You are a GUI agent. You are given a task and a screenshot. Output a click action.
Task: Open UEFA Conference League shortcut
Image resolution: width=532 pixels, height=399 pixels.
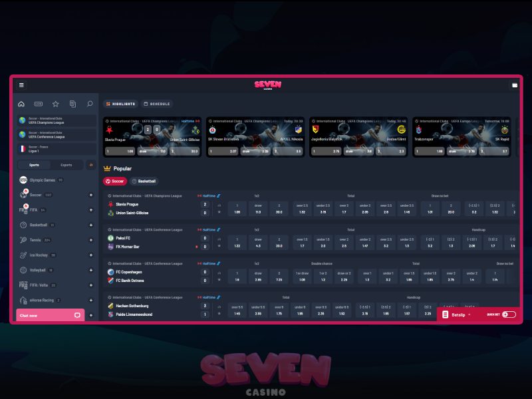(57, 135)
